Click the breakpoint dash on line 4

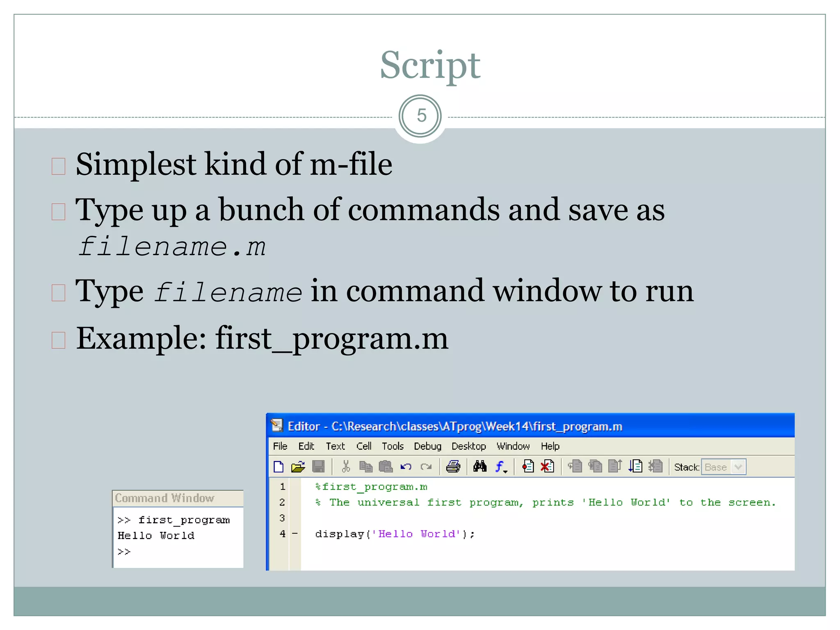(x=294, y=534)
